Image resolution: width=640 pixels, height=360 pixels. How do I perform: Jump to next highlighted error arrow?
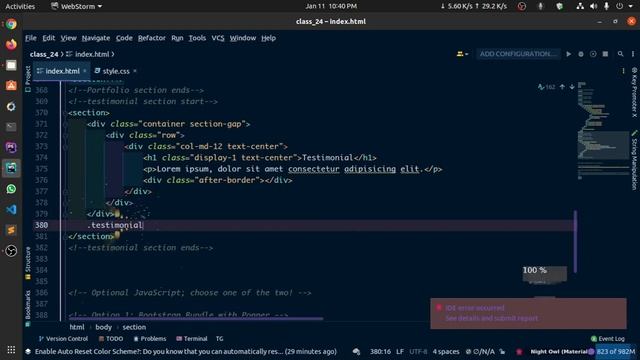(572, 87)
